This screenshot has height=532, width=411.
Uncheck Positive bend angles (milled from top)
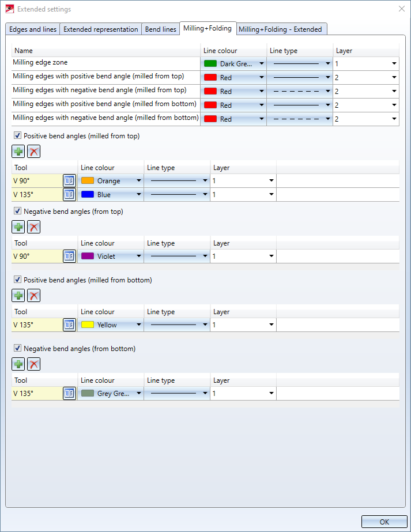(x=17, y=135)
